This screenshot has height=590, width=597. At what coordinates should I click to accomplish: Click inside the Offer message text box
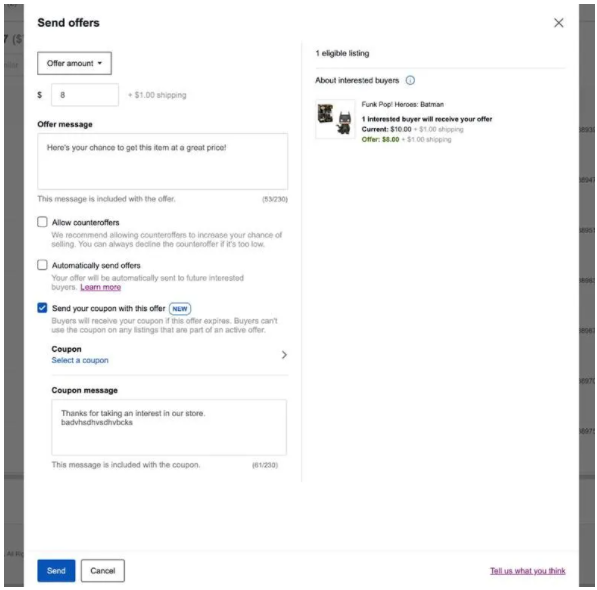(163, 161)
